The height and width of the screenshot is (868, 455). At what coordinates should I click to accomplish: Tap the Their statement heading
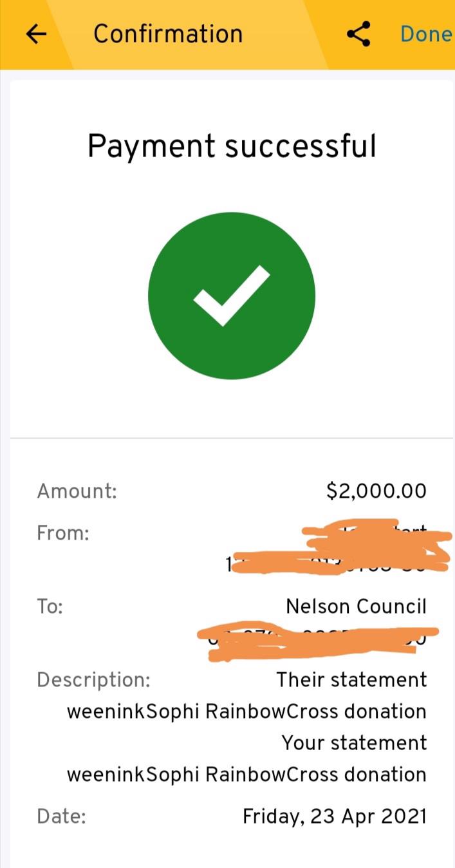point(351,680)
